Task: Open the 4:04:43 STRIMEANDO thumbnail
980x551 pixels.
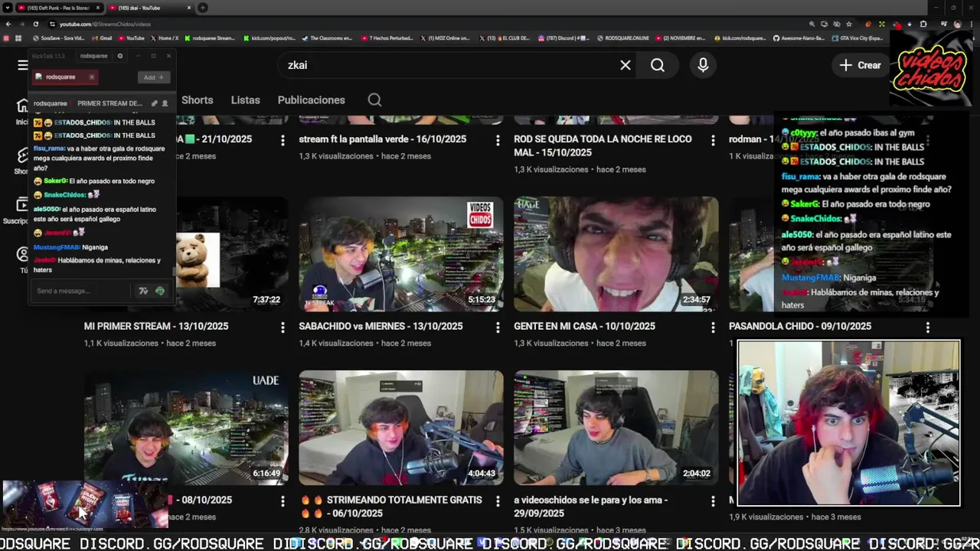Action: click(401, 428)
